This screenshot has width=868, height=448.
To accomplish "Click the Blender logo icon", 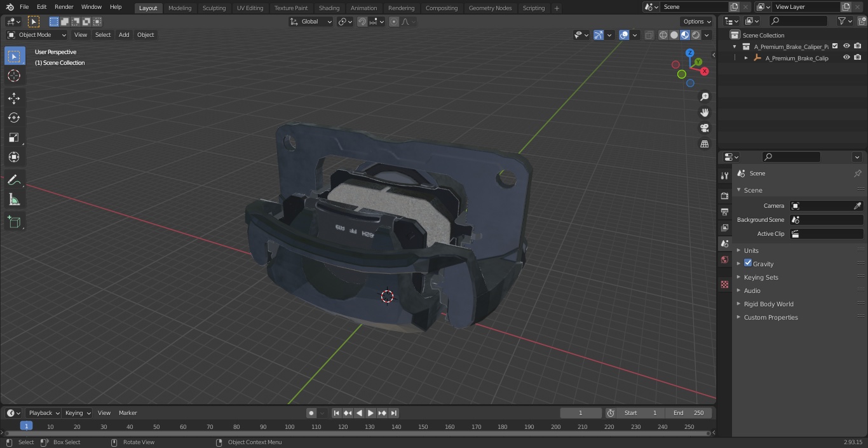I will point(10,7).
